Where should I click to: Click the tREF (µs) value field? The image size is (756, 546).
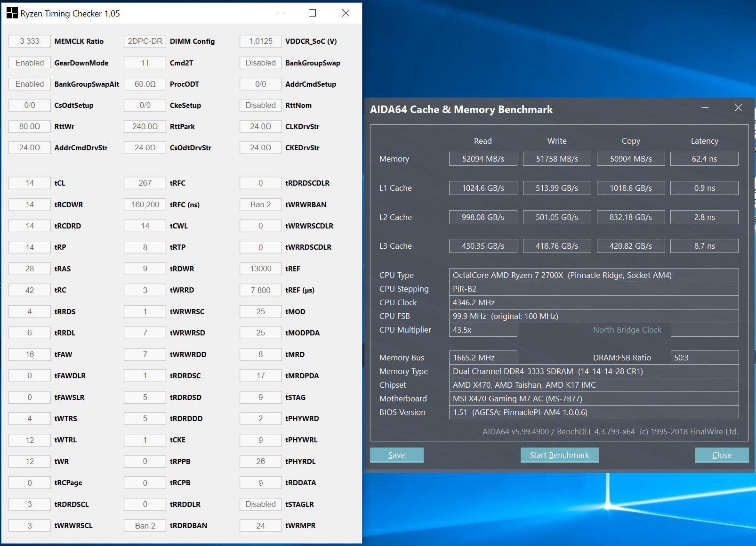[261, 290]
